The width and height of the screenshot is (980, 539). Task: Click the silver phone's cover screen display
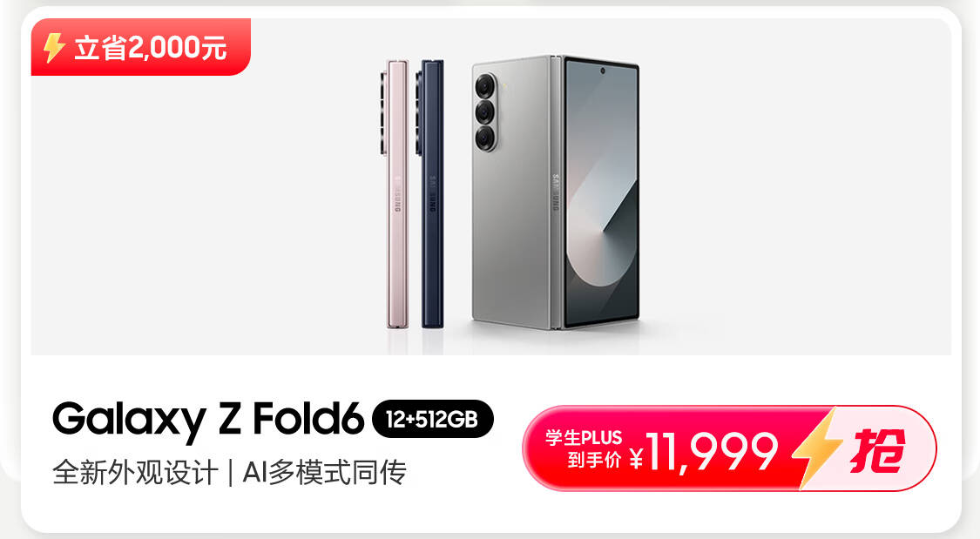(x=601, y=195)
